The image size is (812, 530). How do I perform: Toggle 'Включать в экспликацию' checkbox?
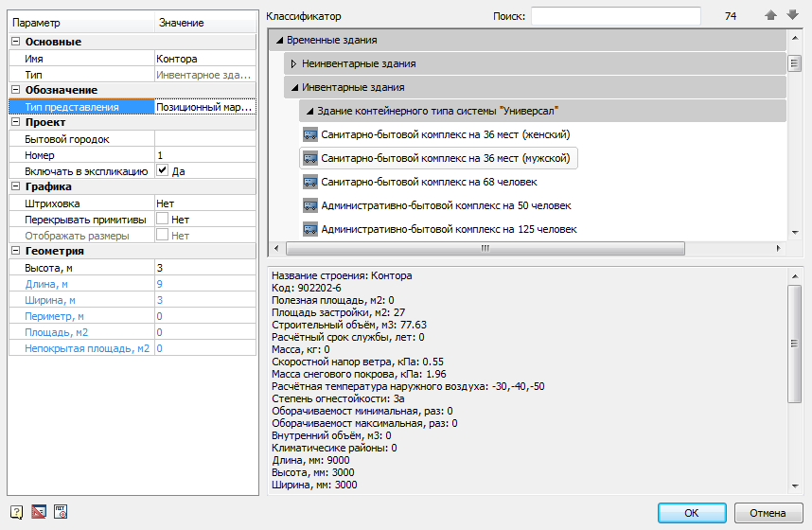click(x=163, y=171)
